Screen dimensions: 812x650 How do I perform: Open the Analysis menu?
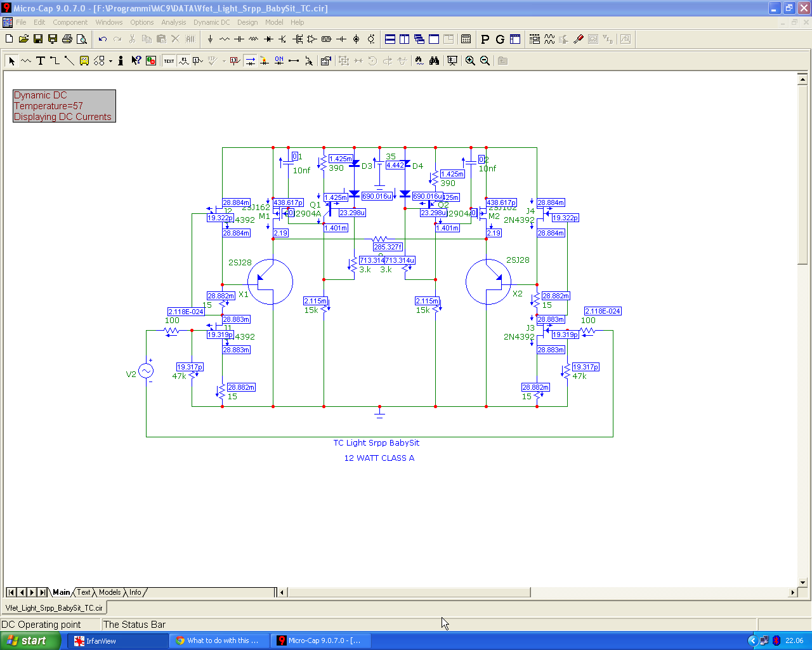(x=173, y=22)
